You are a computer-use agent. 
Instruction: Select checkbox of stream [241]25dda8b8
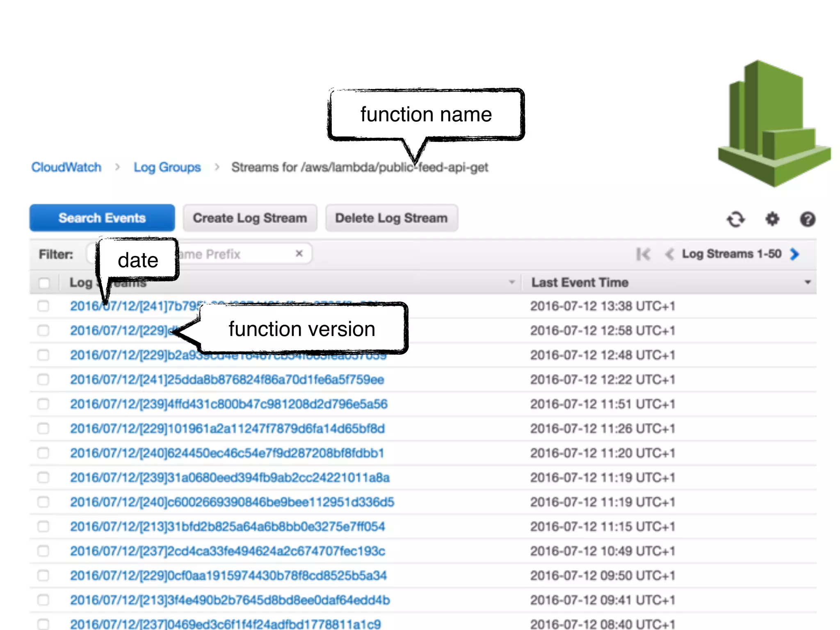(43, 379)
